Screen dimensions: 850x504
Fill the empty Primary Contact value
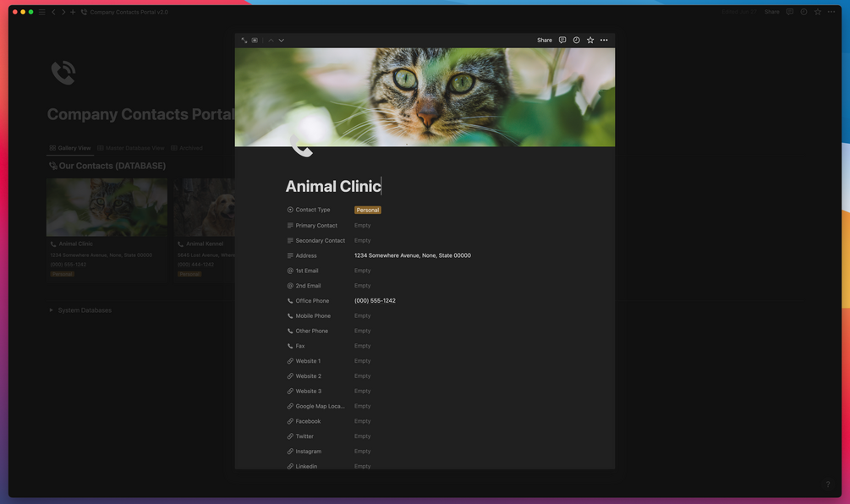pos(363,226)
